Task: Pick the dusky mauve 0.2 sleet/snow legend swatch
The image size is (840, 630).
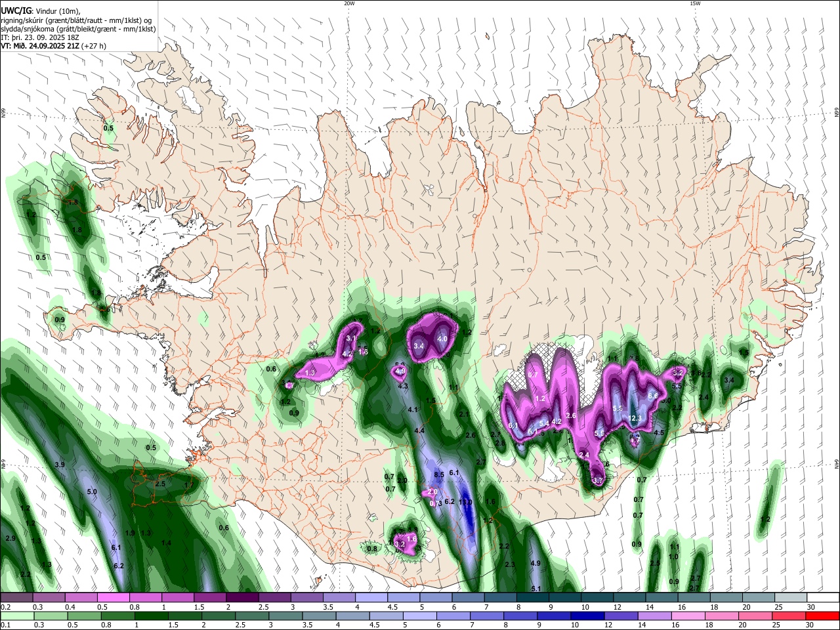Action: (18, 597)
